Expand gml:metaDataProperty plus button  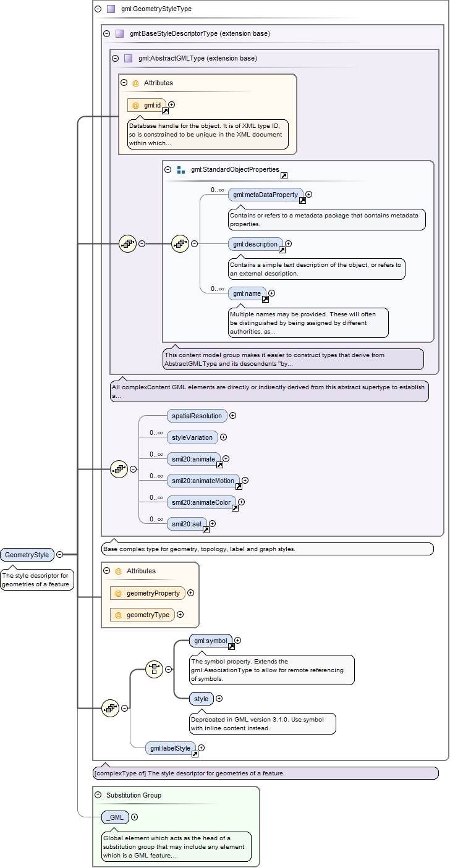coord(308,195)
